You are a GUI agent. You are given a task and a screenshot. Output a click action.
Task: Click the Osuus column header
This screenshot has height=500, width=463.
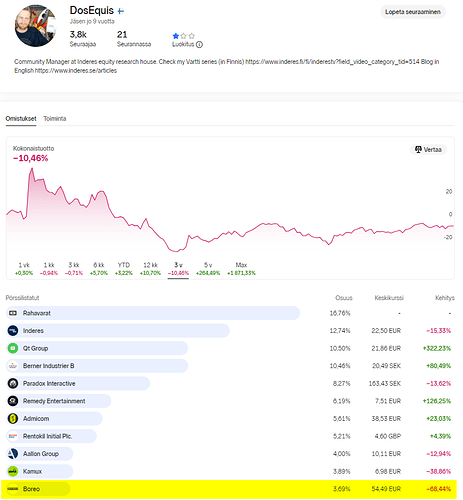(x=344, y=298)
